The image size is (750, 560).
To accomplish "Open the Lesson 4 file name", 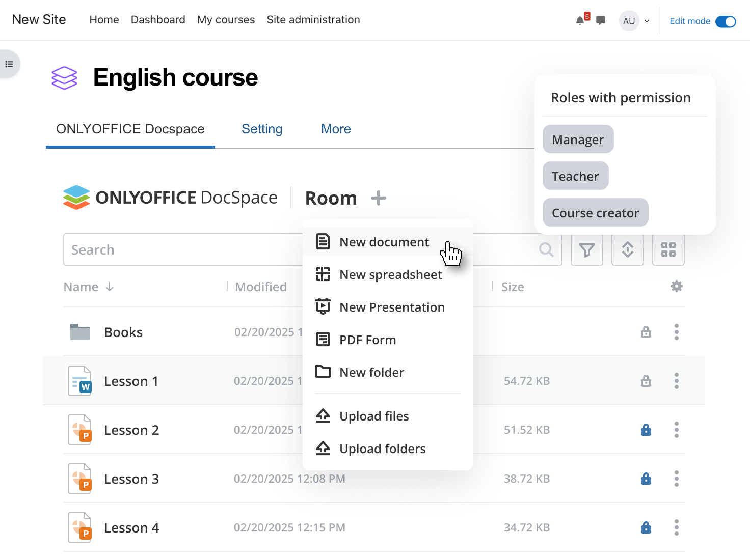I will (x=131, y=527).
